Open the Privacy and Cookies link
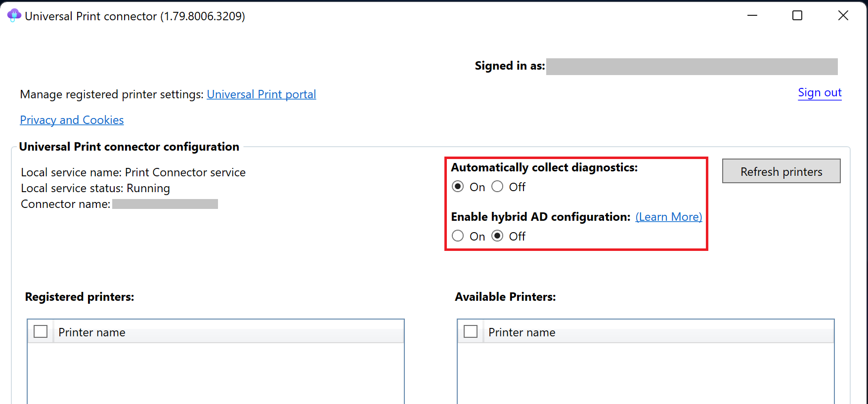Screen dimensions: 868x404 pyautogui.click(x=72, y=120)
